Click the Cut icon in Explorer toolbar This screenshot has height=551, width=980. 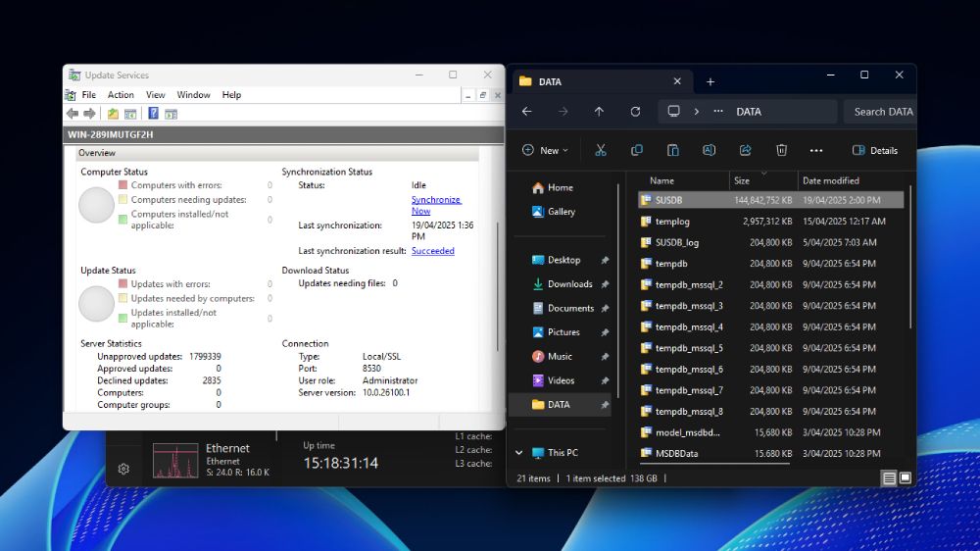pos(601,150)
